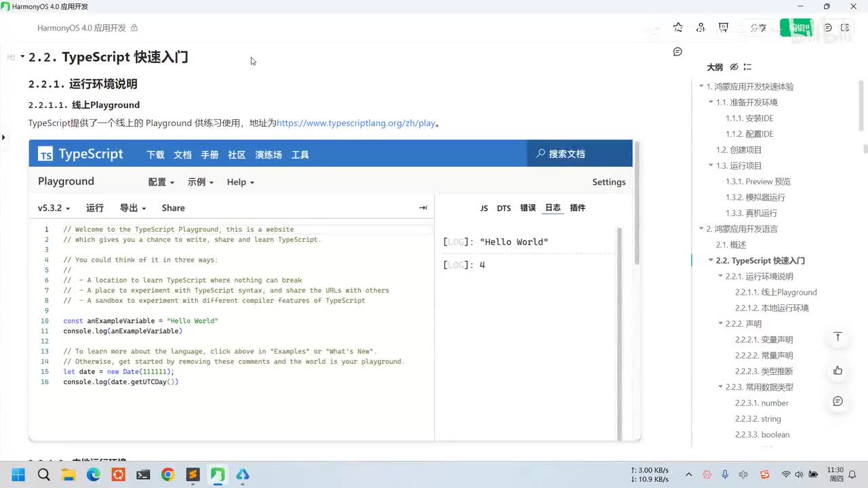Image resolution: width=868 pixels, height=488 pixels.
Task: Click the 大纲 outline panel title
Action: (715, 67)
